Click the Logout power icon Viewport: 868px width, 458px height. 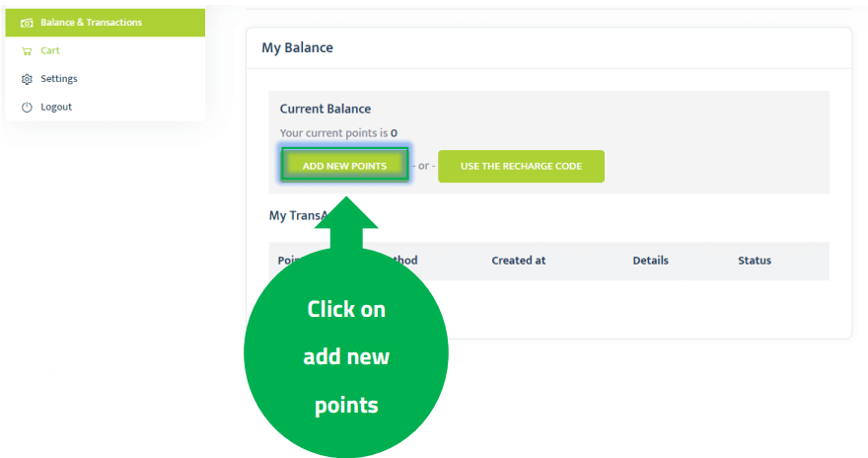27,107
